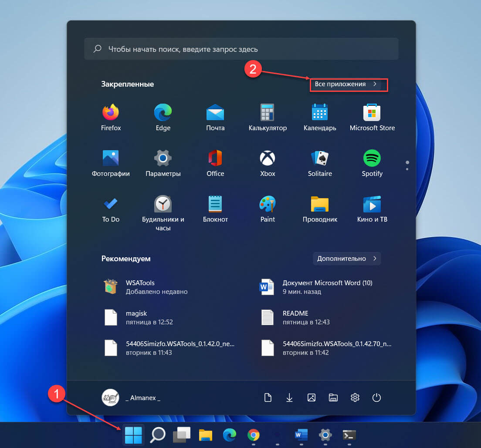
Task: Open Task View on taskbar
Action: point(182,435)
